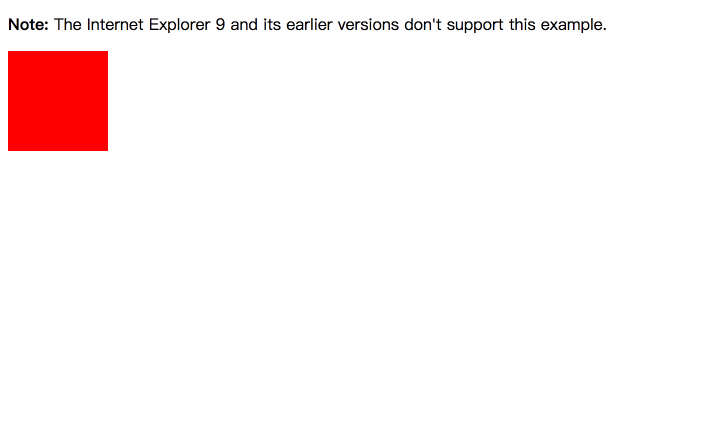Click the apostrophe in "don't"

[435, 21]
